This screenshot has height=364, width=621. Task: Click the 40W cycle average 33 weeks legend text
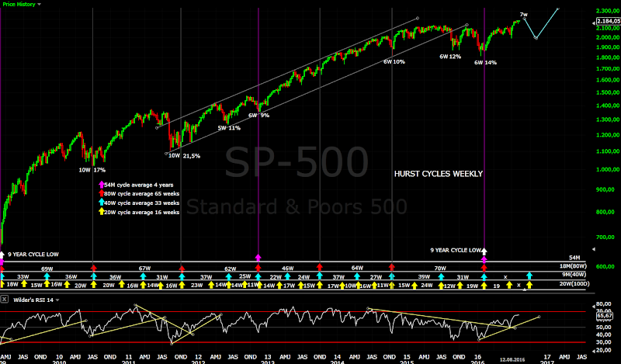[142, 203]
